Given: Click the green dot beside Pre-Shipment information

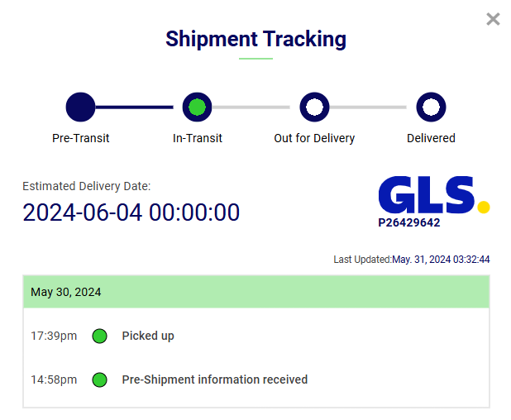Looking at the screenshot, I should point(99,379).
